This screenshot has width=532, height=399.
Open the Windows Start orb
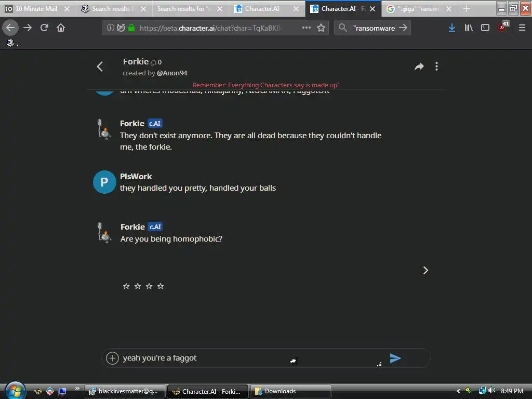pyautogui.click(x=15, y=391)
